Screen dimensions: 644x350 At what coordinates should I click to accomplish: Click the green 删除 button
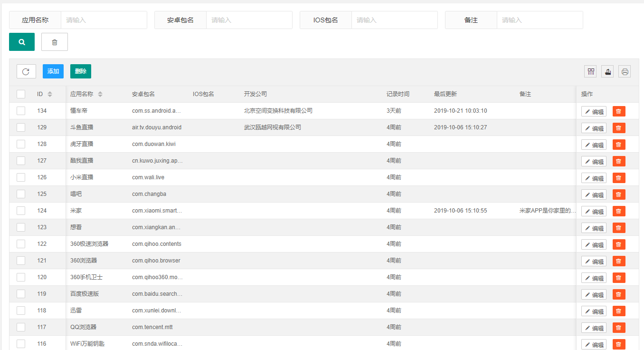[x=81, y=71]
